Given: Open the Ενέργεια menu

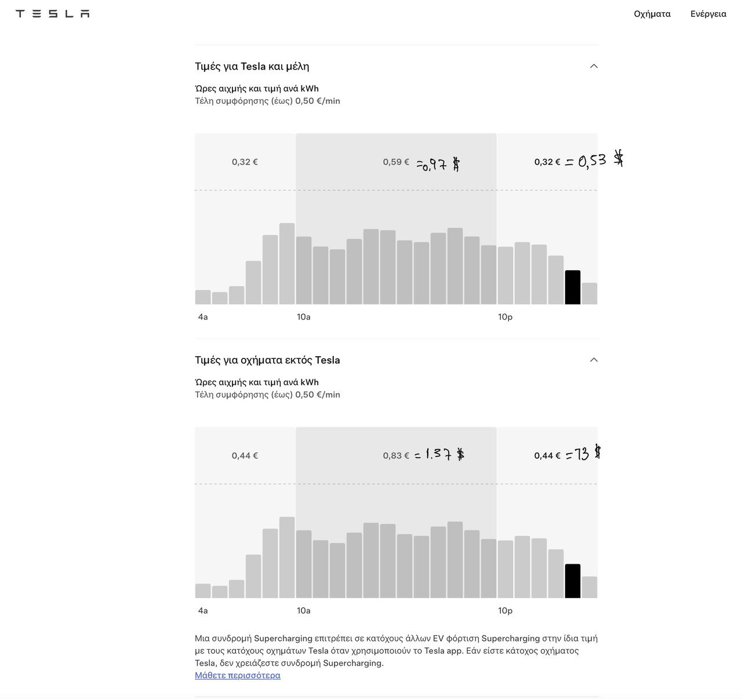Looking at the screenshot, I should click(708, 14).
